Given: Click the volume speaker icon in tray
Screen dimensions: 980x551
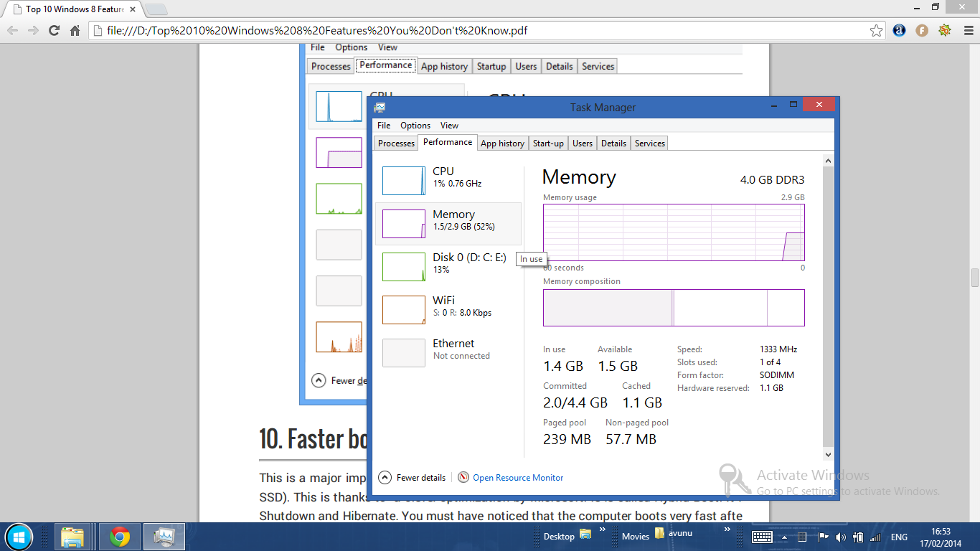Looking at the screenshot, I should pyautogui.click(x=839, y=537).
